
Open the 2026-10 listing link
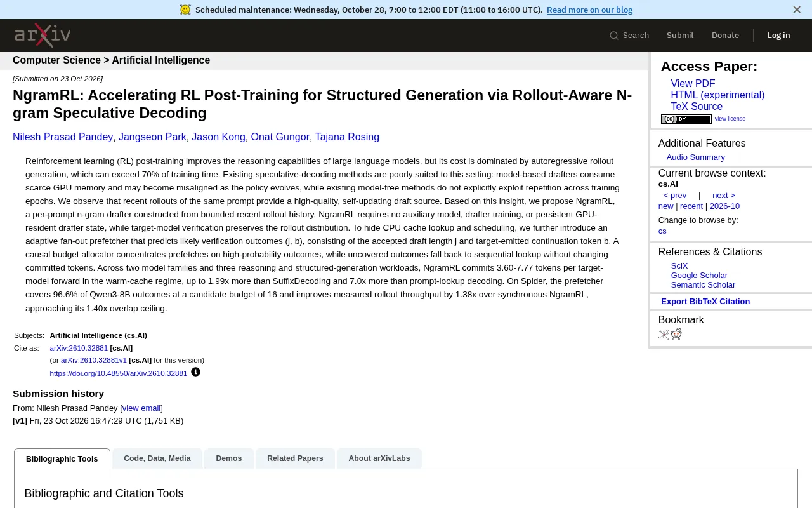click(724, 206)
